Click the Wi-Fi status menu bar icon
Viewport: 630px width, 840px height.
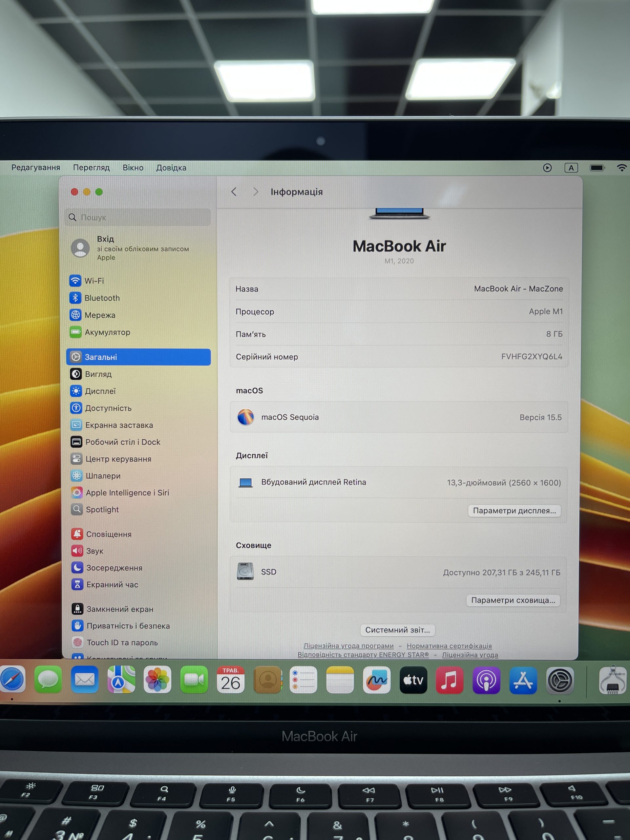tap(622, 167)
